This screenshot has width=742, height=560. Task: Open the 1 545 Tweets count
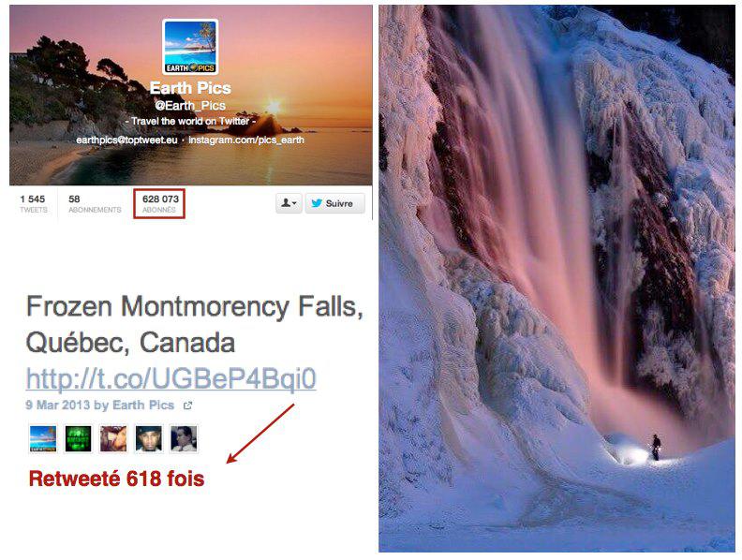[33, 204]
